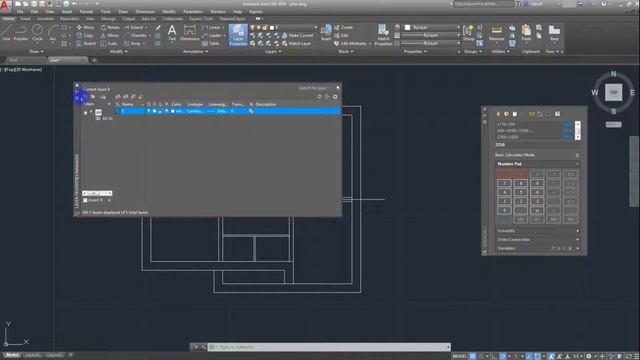Click the new drawing tab plus button

pos(94,60)
